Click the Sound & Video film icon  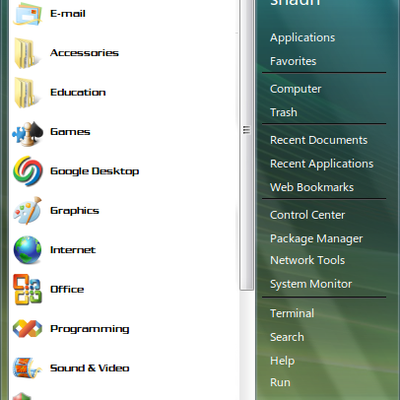point(27,368)
